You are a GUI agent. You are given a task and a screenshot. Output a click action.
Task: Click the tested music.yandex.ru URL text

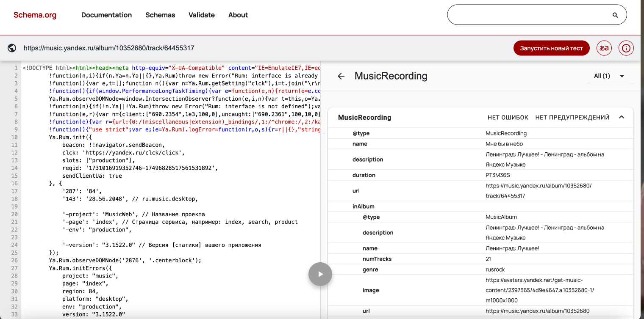(109, 48)
